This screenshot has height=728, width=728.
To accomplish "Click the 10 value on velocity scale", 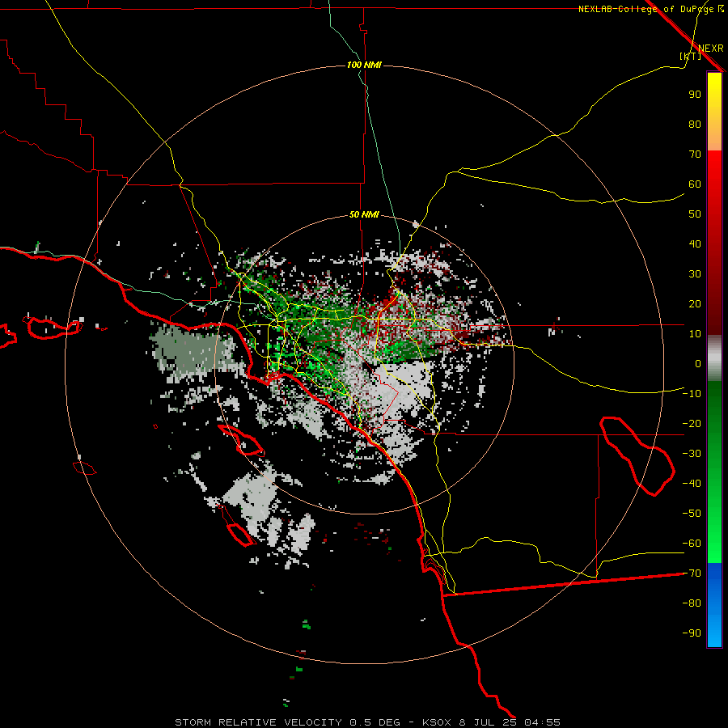I will pyautogui.click(x=695, y=334).
